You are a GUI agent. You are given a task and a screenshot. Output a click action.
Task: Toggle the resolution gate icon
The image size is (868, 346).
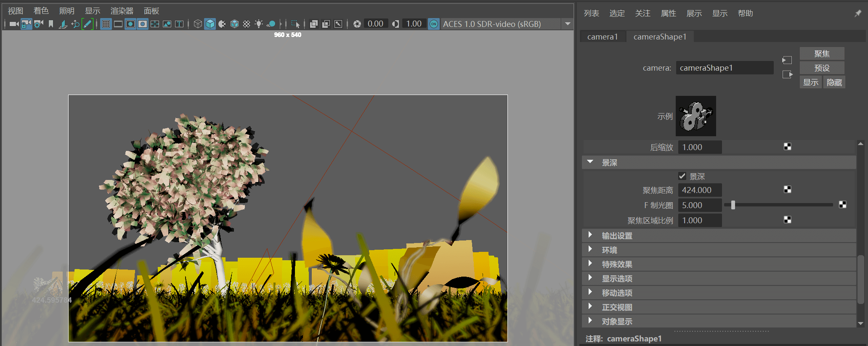point(130,24)
